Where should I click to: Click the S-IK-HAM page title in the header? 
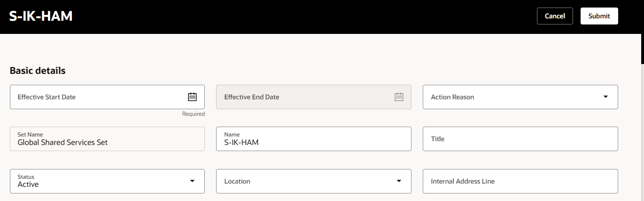41,16
